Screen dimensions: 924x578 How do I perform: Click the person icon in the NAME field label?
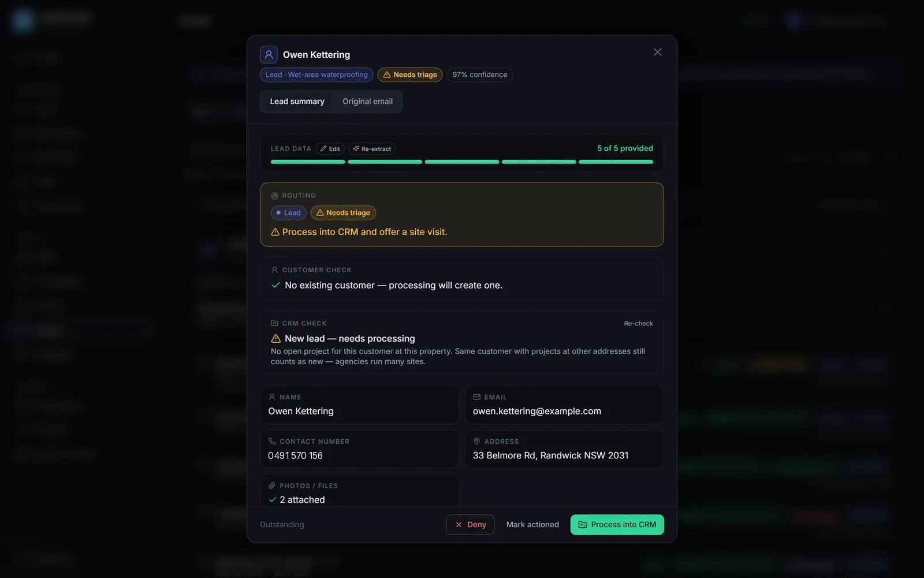[272, 397]
